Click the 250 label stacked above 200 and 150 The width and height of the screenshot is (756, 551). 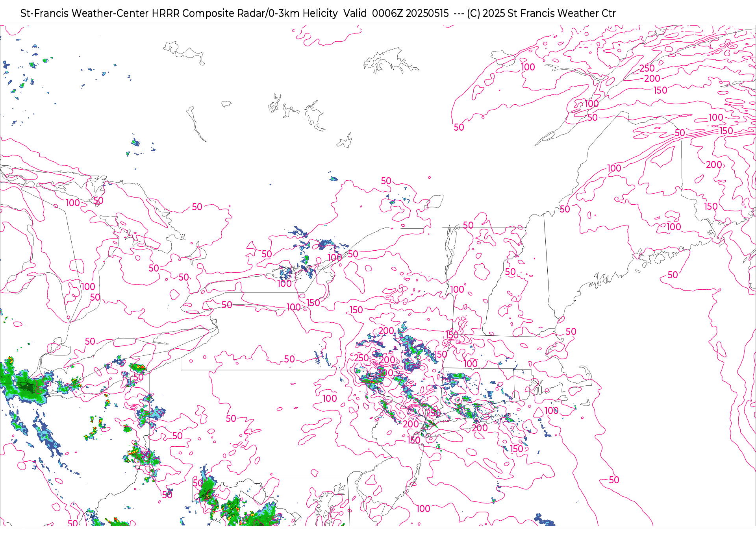(647, 68)
